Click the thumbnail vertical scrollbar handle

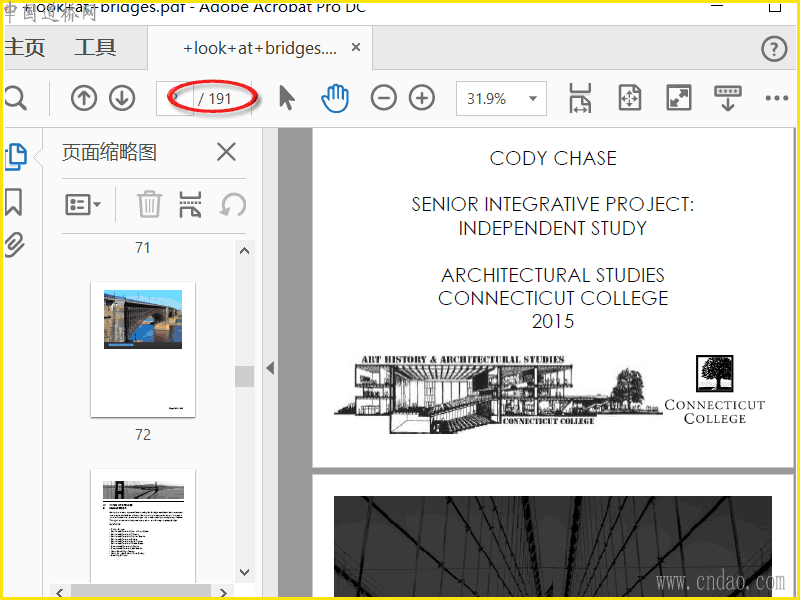click(x=244, y=376)
